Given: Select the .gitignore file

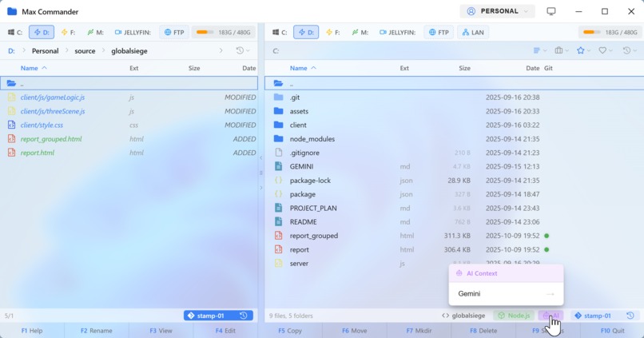Looking at the screenshot, I should (455, 153).
